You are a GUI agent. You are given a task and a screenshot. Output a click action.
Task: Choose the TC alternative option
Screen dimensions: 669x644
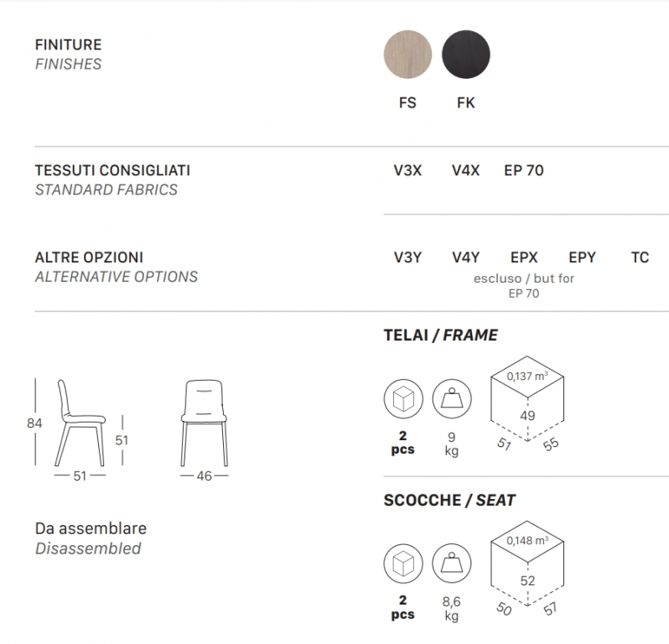[x=640, y=257]
